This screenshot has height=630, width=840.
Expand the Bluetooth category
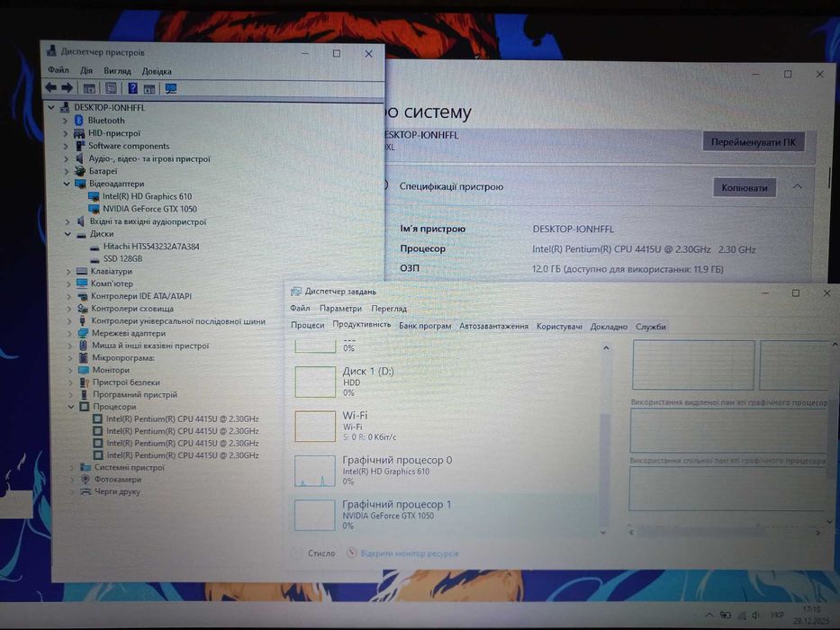(x=66, y=121)
